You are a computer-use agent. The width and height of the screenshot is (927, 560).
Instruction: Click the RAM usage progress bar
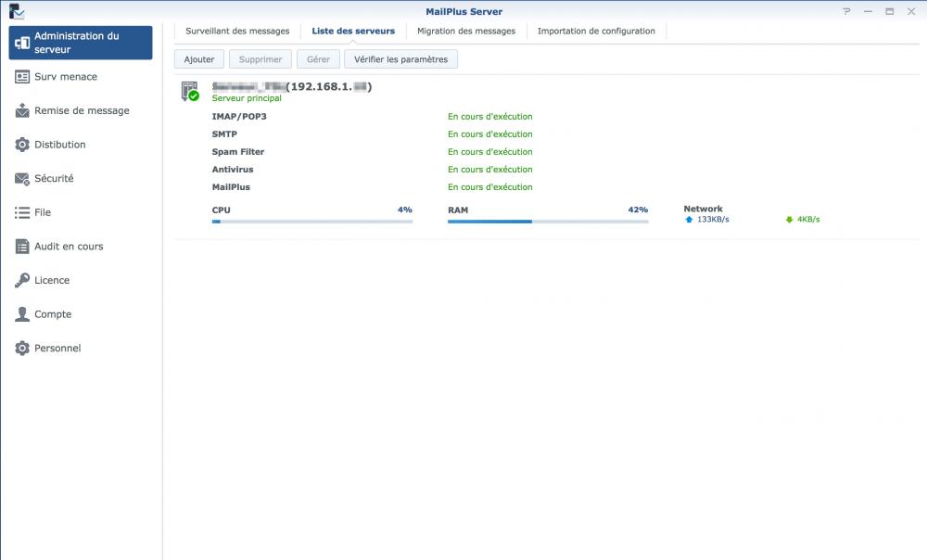click(x=548, y=222)
